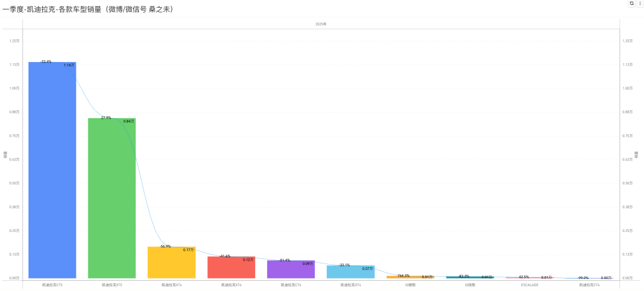This screenshot has width=644, height=291.
Task: Select the yellow 凯迪拉克XT4 bar
Action: 172,262
